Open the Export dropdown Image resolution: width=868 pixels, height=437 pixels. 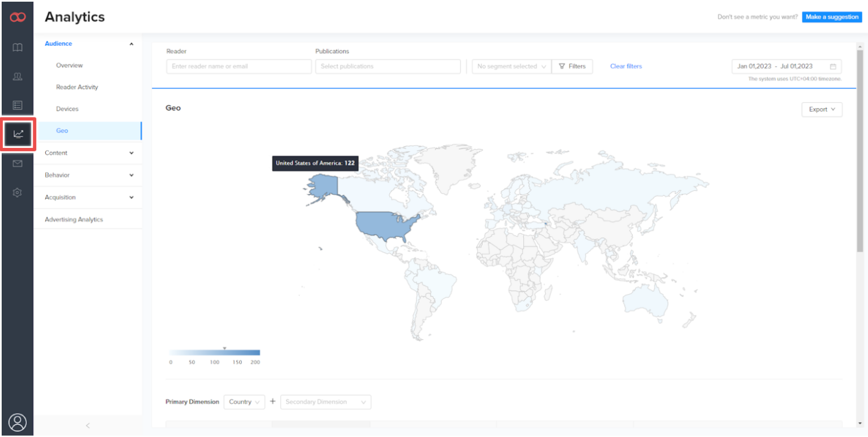pyautogui.click(x=822, y=109)
